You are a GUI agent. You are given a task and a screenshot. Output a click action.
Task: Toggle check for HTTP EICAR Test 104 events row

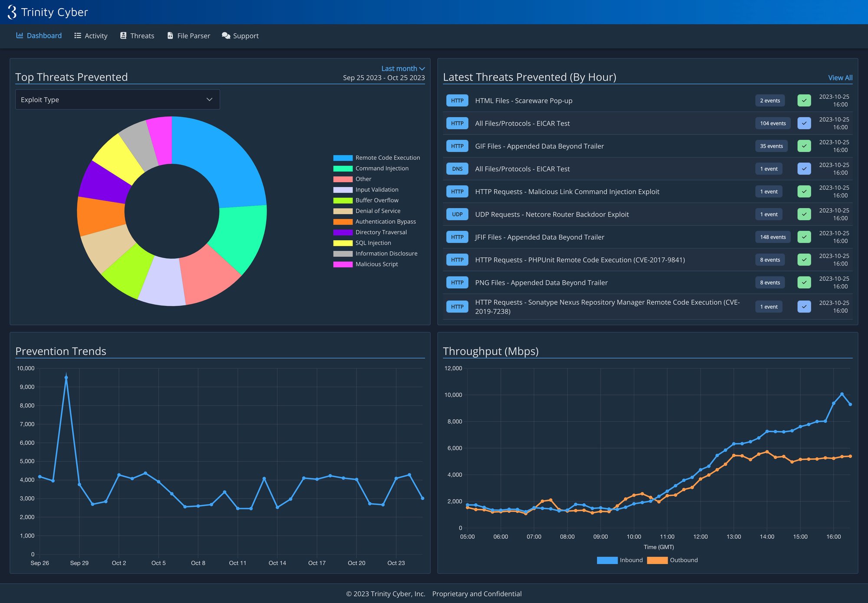[804, 123]
